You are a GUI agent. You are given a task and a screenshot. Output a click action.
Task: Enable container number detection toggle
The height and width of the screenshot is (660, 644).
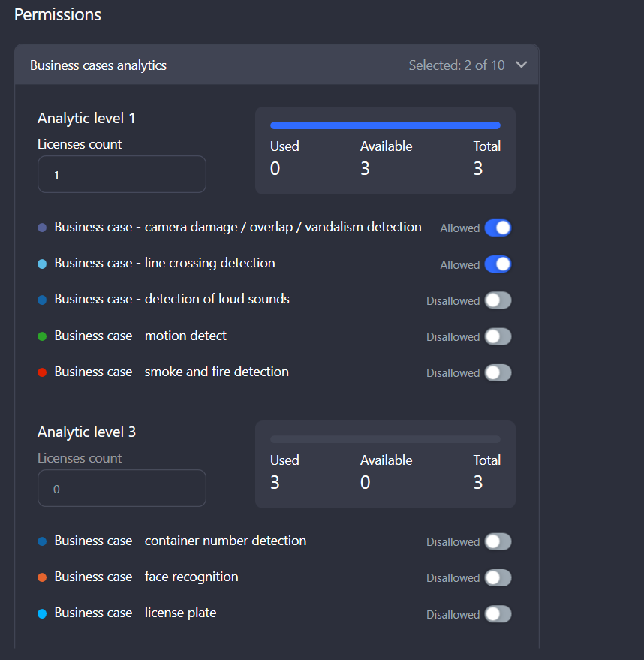point(498,541)
